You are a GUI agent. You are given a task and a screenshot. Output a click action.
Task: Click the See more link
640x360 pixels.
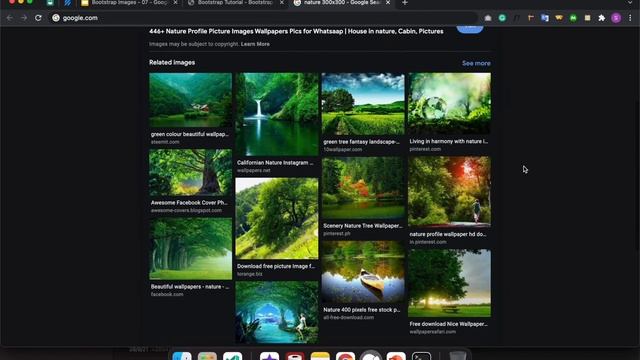pos(476,63)
